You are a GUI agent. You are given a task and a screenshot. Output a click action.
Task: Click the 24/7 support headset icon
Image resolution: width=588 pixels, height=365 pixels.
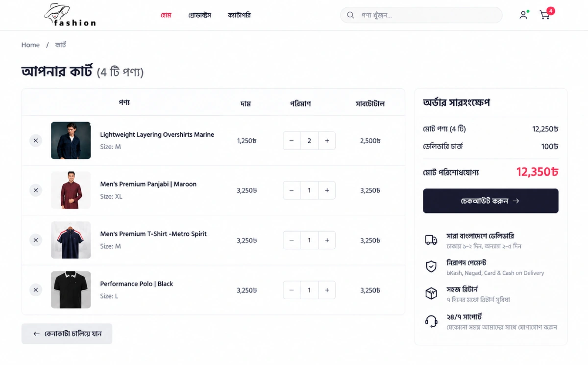click(x=431, y=321)
